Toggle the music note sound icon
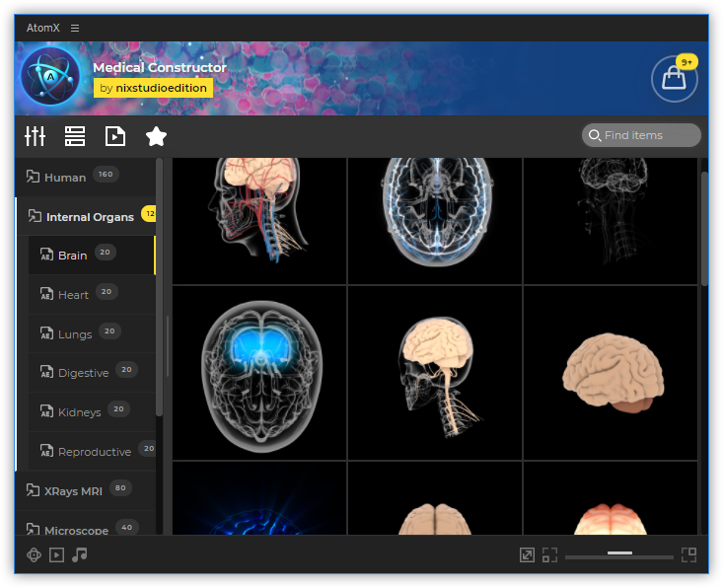723x588 pixels. point(79,554)
